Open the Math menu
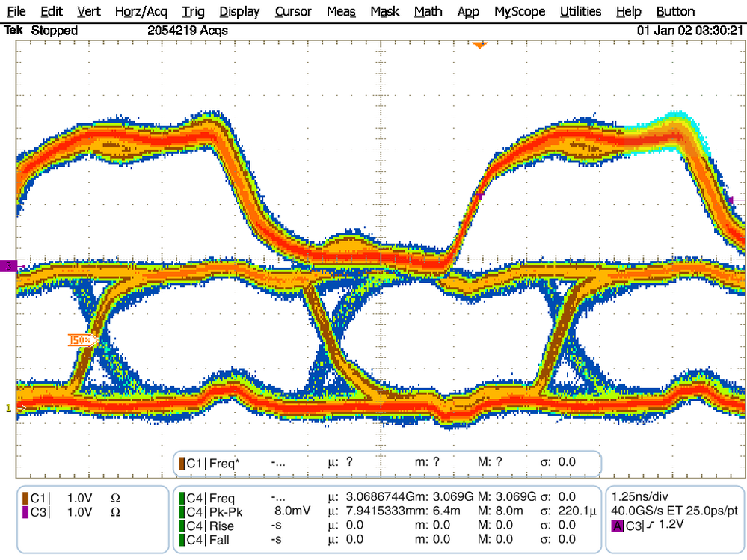 pyautogui.click(x=428, y=11)
